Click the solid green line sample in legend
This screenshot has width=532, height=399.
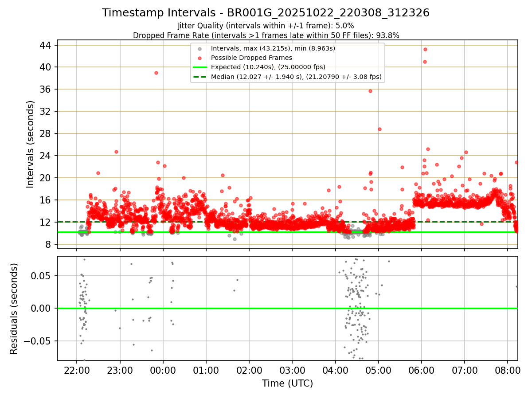(201, 67)
